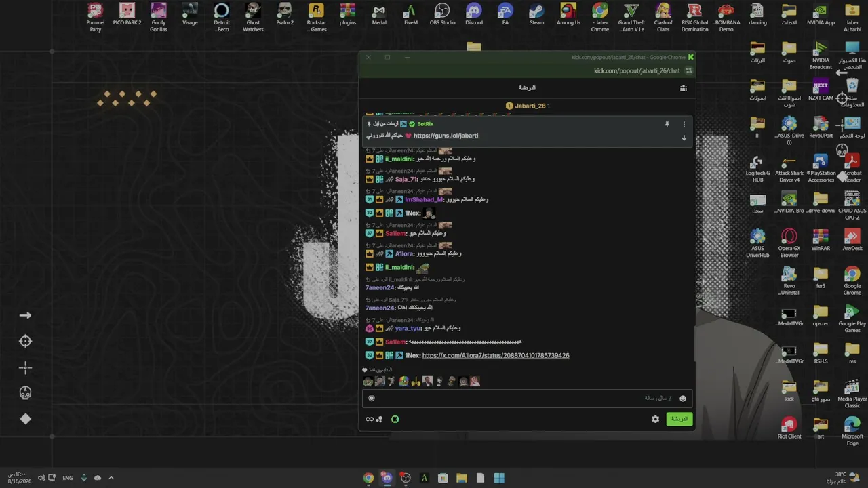Viewport: 868px width, 488px height.
Task: Click the infinity icon below chat
Action: click(370, 419)
